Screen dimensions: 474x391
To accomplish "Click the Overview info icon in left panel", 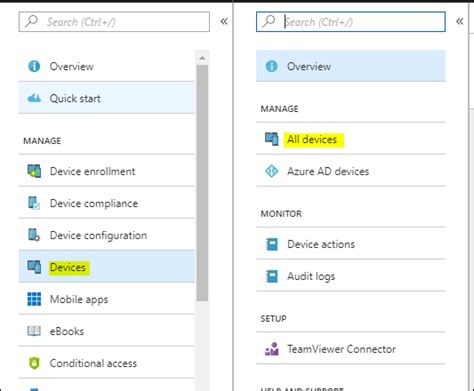I will tap(34, 66).
